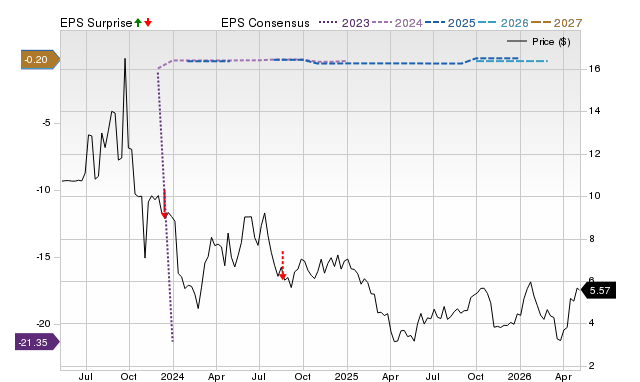Viewport: 640px width, 382px height.
Task: Click the -15 left axis label
Action: (43, 257)
